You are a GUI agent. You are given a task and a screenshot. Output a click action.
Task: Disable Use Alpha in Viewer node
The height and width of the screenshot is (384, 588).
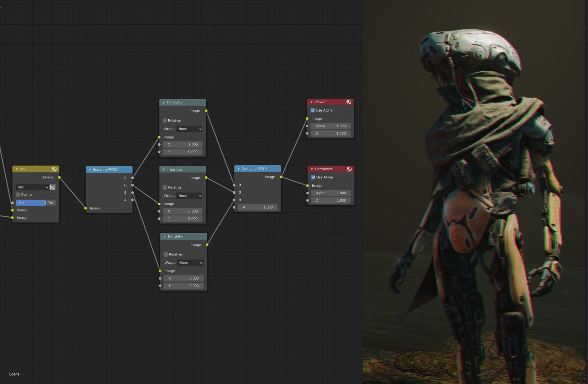click(313, 110)
